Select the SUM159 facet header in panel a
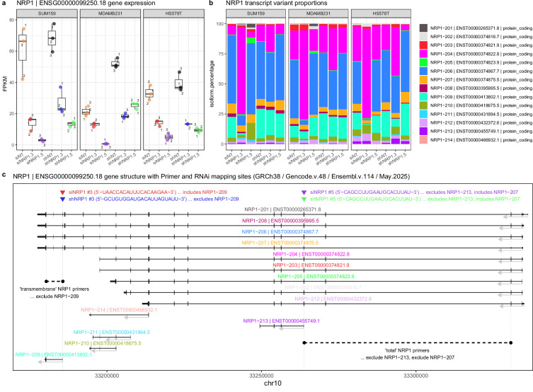 pos(47,13)
